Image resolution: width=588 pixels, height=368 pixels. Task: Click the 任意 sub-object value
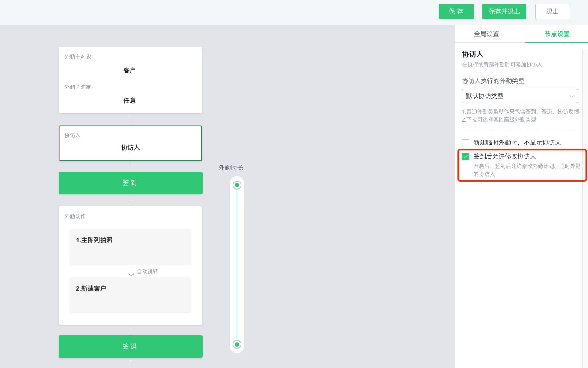pyautogui.click(x=130, y=101)
